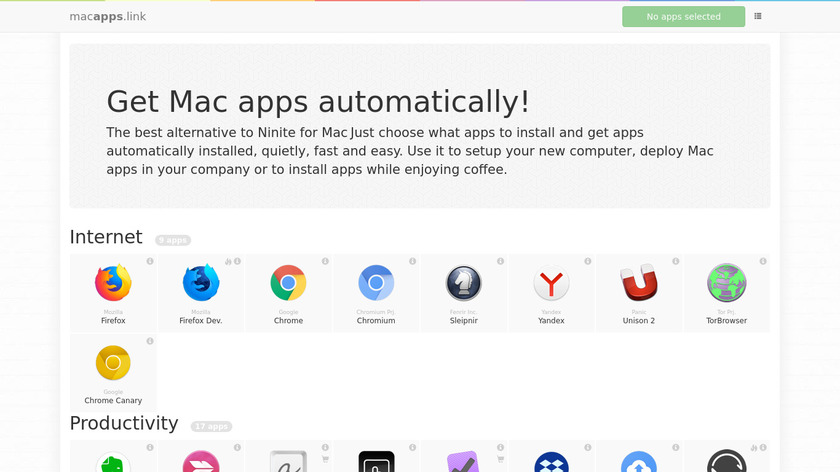Click the flame icon on Firefox Dev. tile
The height and width of the screenshot is (472, 840).
(x=228, y=261)
